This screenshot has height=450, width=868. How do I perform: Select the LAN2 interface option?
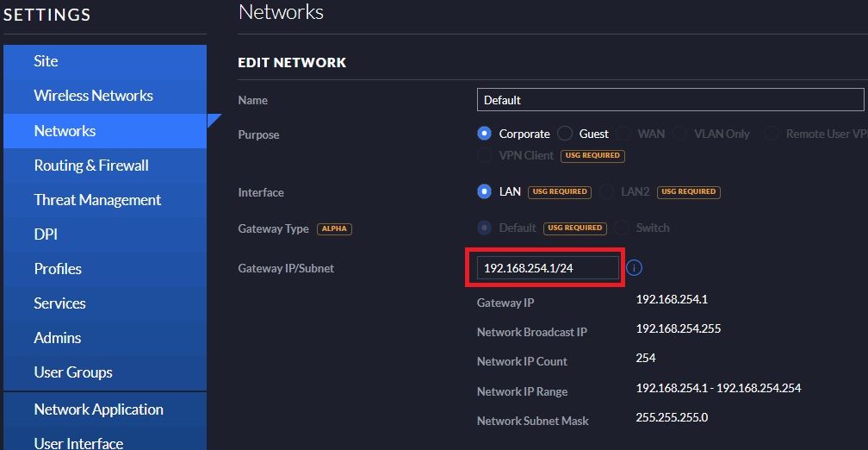tap(607, 191)
